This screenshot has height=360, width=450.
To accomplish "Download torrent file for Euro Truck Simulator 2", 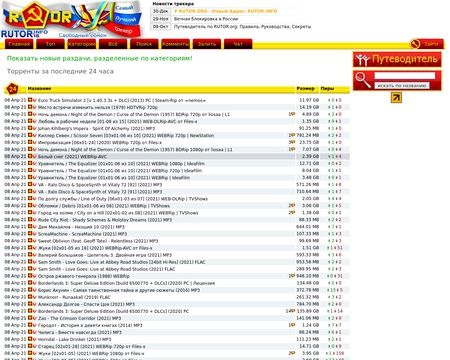I will 30,100.
